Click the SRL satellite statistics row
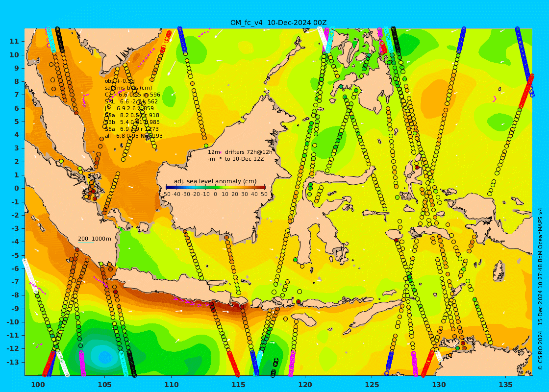Viewport: 549px width, 392px height. [131, 101]
